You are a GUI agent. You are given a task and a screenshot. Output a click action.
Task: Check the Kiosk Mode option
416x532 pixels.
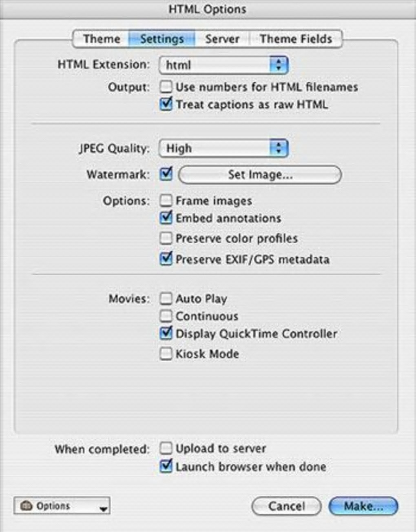coord(166,354)
